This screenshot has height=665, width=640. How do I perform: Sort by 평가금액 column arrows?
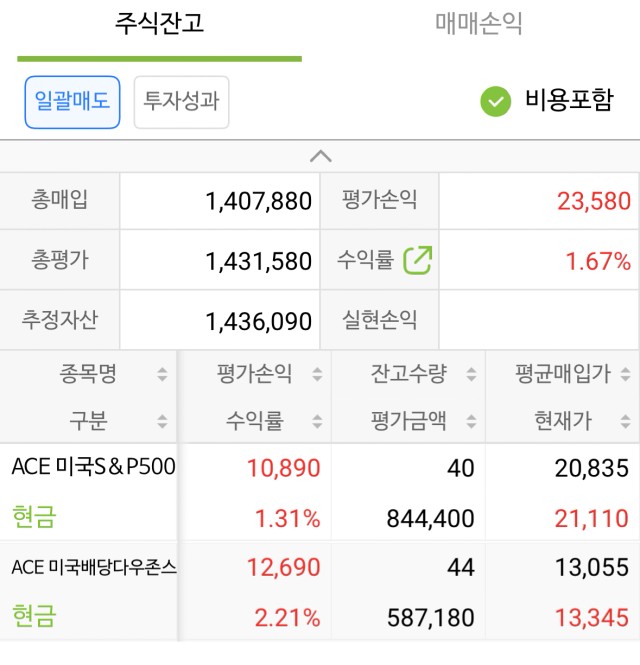[471, 422]
